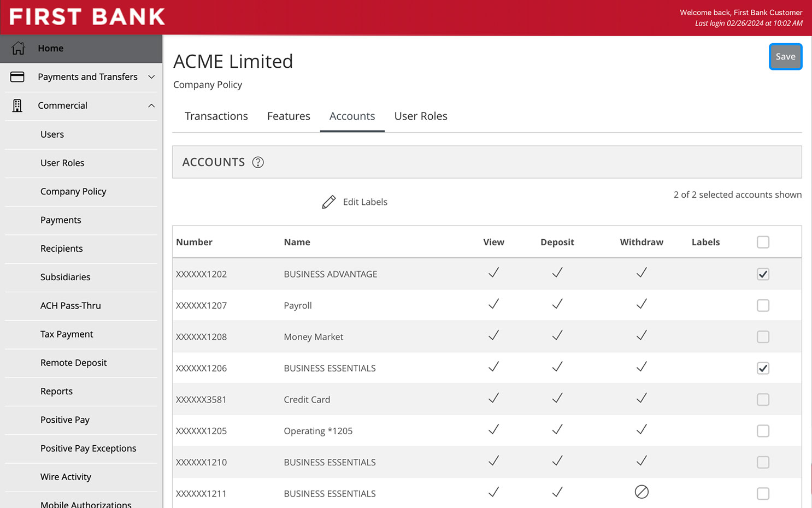The height and width of the screenshot is (508, 812).
Task: Click the Edit Labels pencil icon
Action: tap(329, 202)
